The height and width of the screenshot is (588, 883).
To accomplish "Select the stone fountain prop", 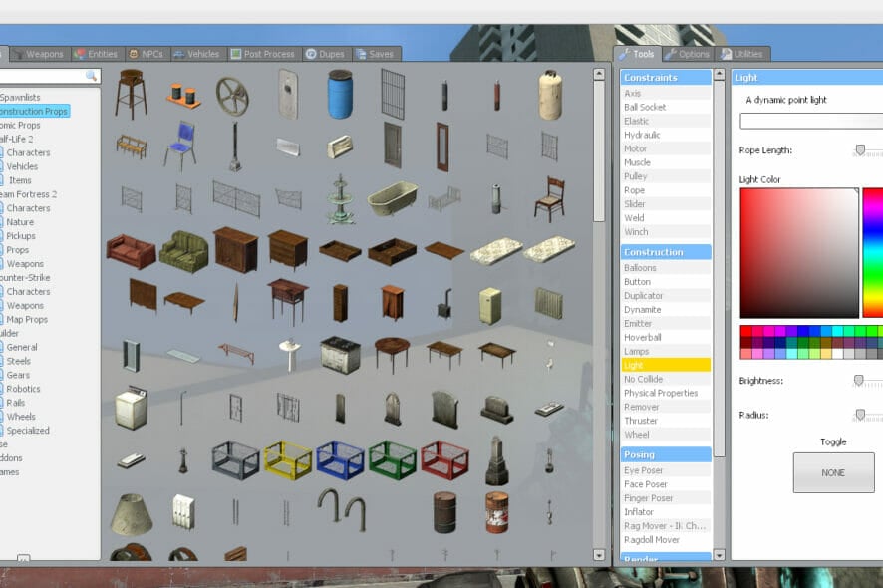I will 340,199.
